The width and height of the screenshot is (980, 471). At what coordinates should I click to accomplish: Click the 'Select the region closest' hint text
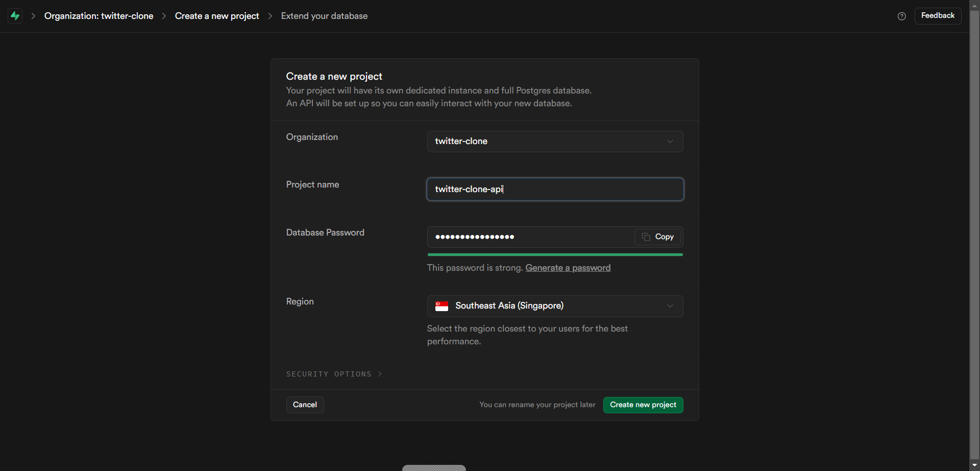(x=527, y=335)
